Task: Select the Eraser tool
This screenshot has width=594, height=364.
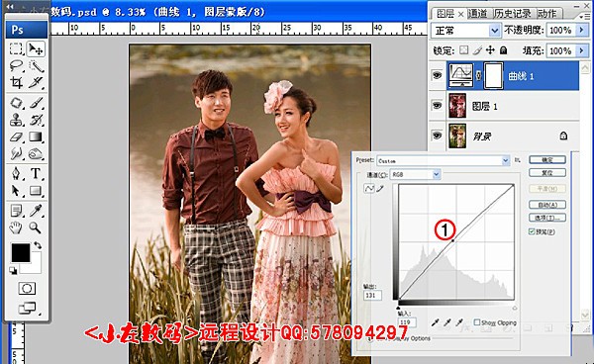Action: (16, 136)
